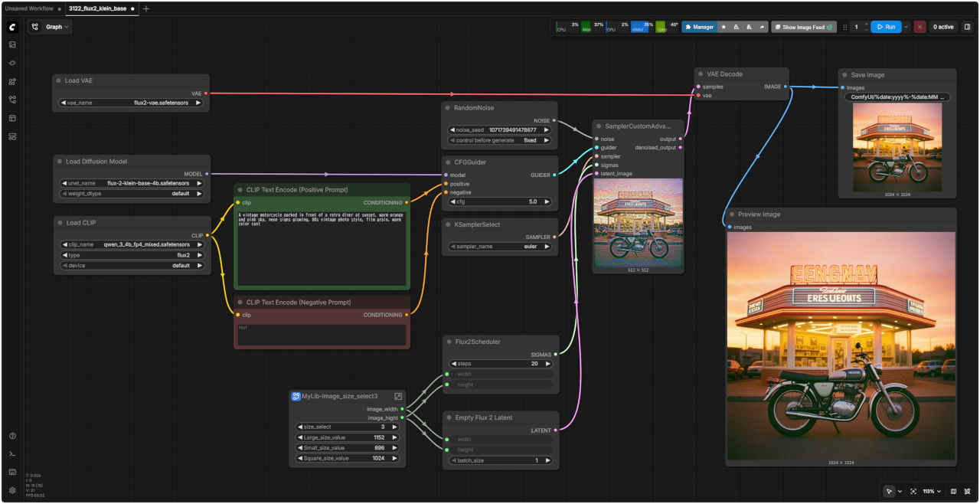980x504 pixels.
Task: Click the red cancel run button
Action: click(920, 27)
